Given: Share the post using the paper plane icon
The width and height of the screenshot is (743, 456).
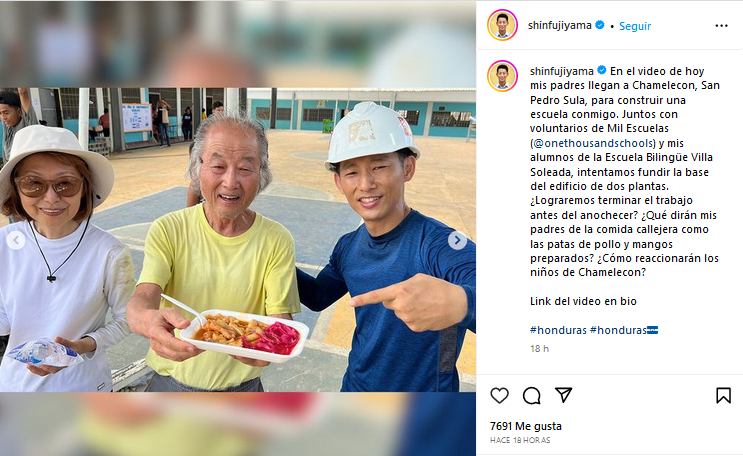Looking at the screenshot, I should click(x=563, y=395).
